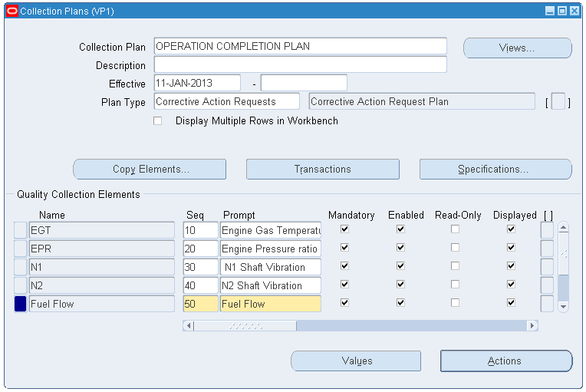The width and height of the screenshot is (586, 392).
Task: Click the horizontal scrollbar right arrow
Action: 532,326
